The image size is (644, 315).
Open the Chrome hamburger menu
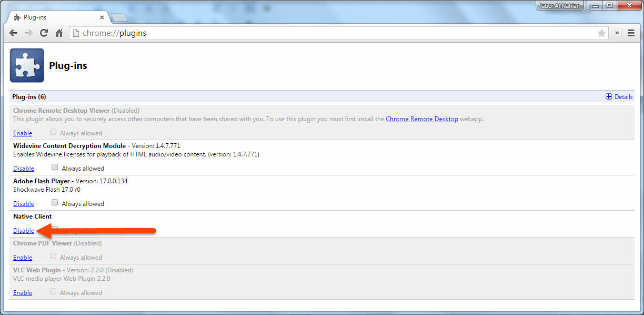click(631, 33)
